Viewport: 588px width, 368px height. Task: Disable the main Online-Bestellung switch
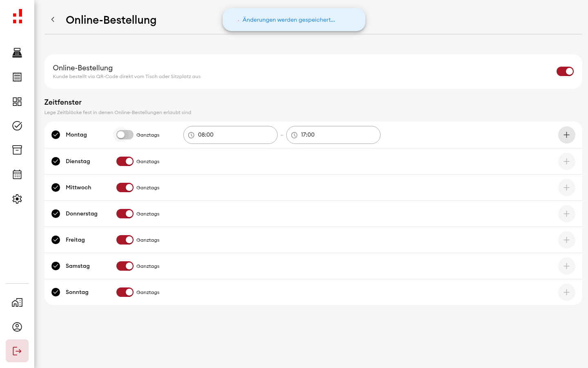click(565, 72)
